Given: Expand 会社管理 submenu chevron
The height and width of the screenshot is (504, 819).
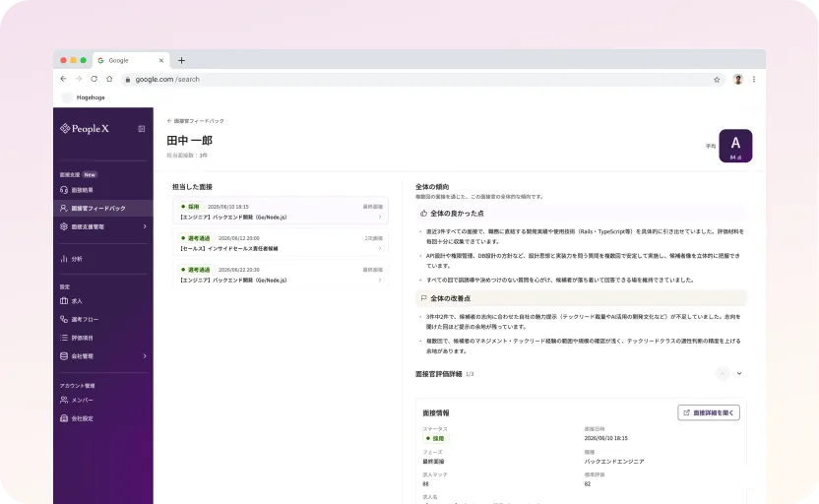Looking at the screenshot, I should [145, 356].
